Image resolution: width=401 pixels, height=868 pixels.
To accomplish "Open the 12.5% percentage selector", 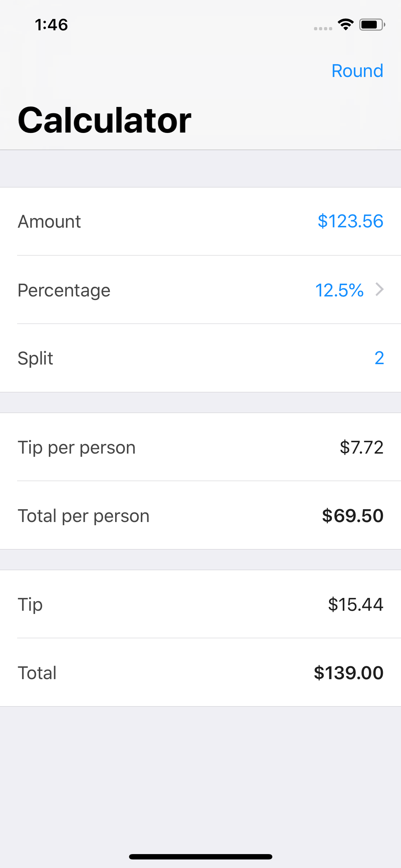I will click(339, 290).
